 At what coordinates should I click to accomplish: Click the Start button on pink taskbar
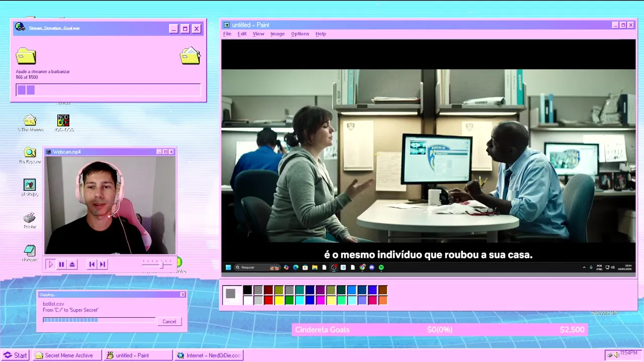(15, 355)
